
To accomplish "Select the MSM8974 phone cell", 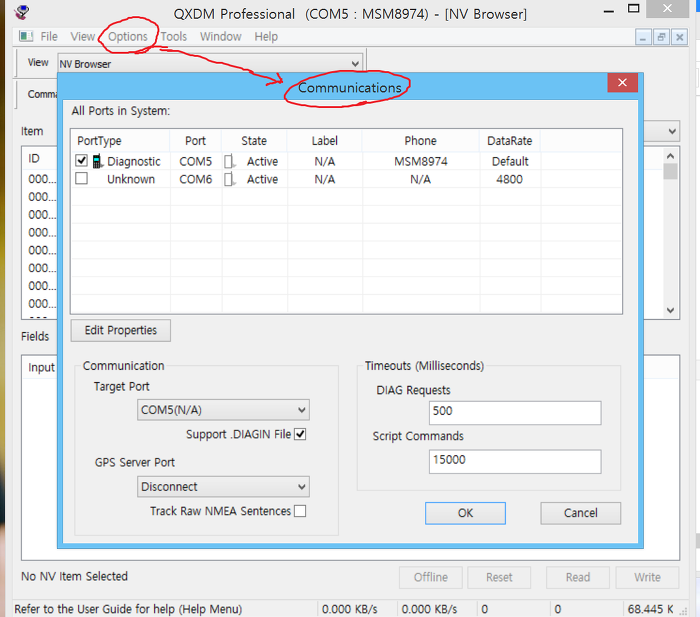I will (x=421, y=161).
